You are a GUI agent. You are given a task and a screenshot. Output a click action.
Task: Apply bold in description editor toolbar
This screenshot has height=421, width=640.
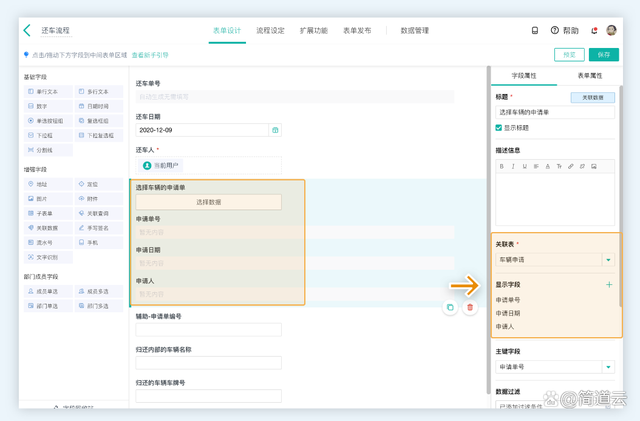point(502,166)
